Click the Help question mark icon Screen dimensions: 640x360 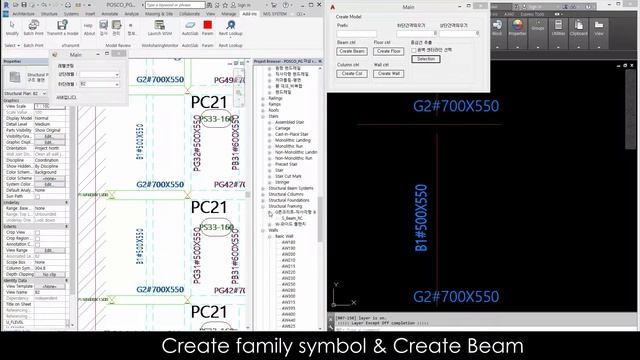286,5
